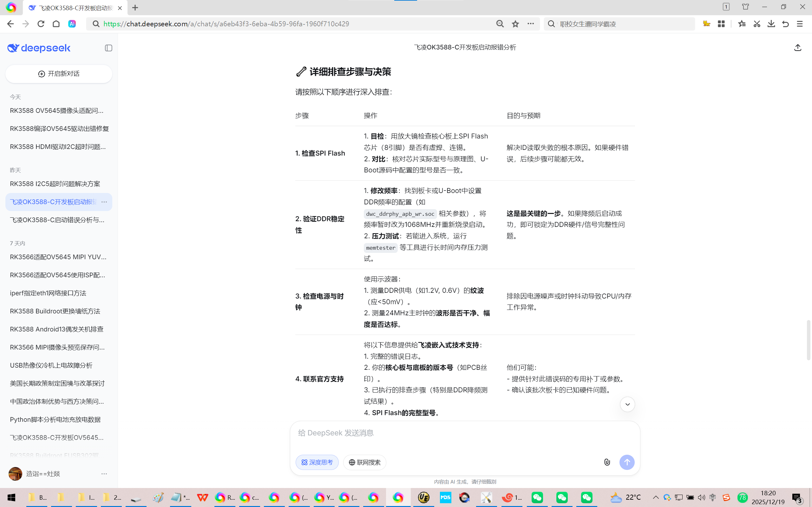Click the browser home button
This screenshot has height=507, width=812.
pos(56,24)
